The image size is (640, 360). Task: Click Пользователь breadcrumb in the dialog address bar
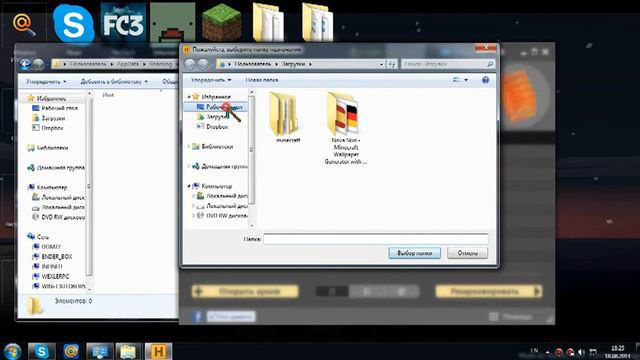coord(253,64)
